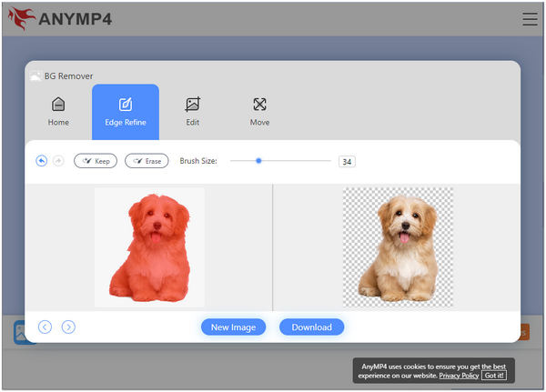The height and width of the screenshot is (392, 546).
Task: Click the New Image button
Action: pyautogui.click(x=233, y=327)
